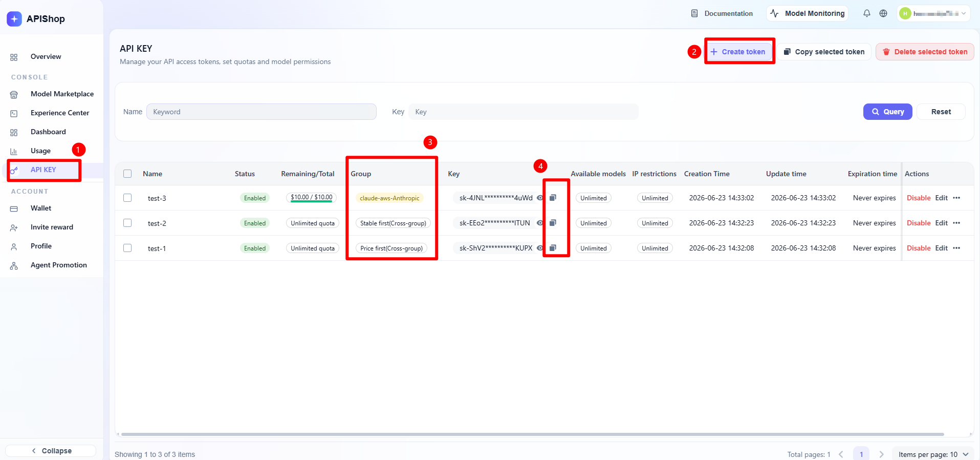Open more actions for test-3 row

956,198
